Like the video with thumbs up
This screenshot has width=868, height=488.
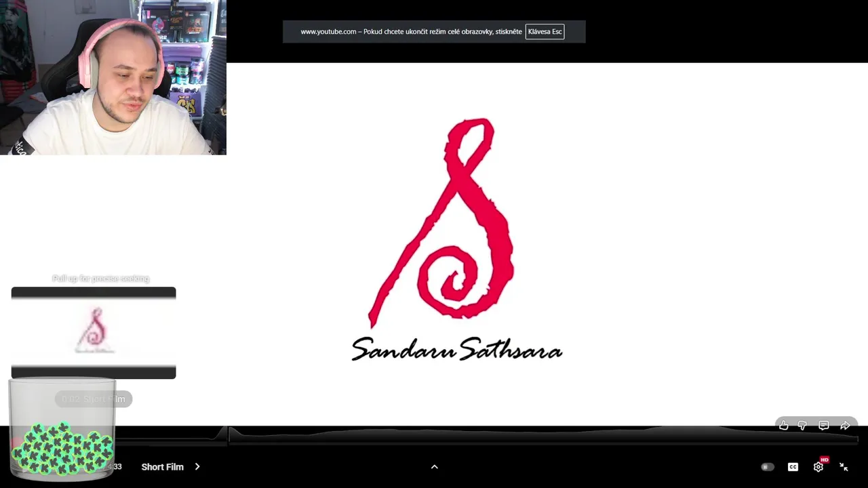783,426
